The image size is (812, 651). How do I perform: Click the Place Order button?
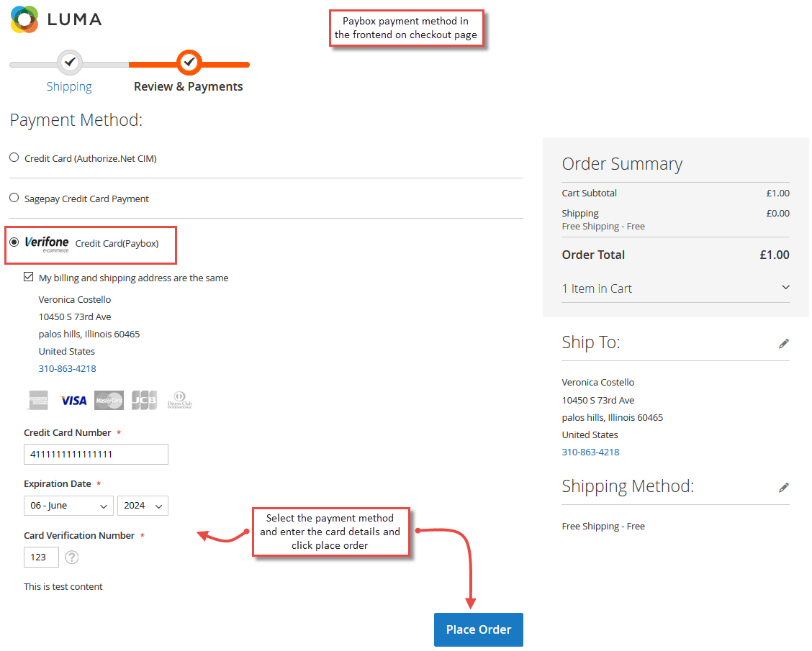478,629
